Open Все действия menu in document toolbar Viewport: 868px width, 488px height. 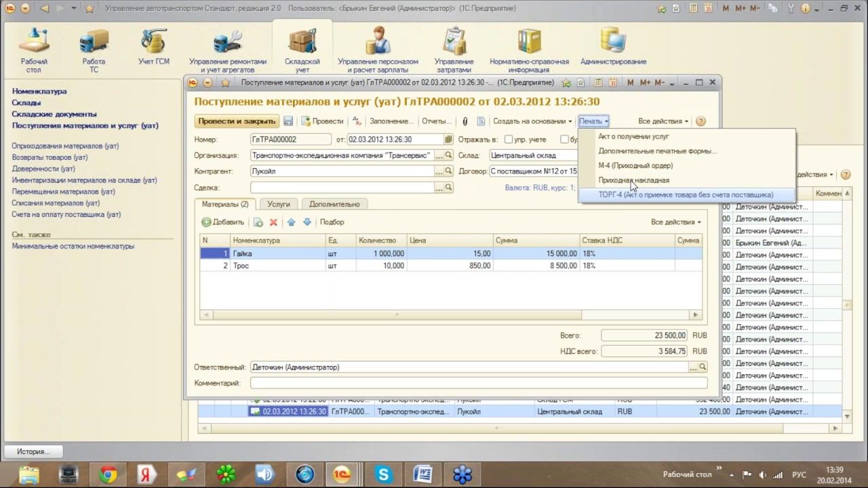[663, 121]
